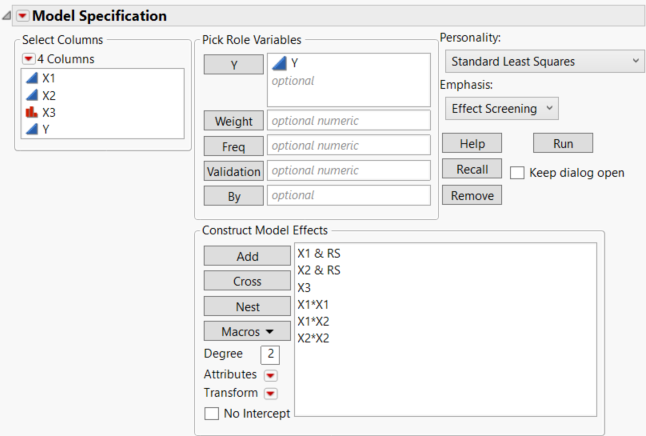Viewport: 646px width, 436px height.
Task: Check the No Intercept option
Action: (211, 413)
